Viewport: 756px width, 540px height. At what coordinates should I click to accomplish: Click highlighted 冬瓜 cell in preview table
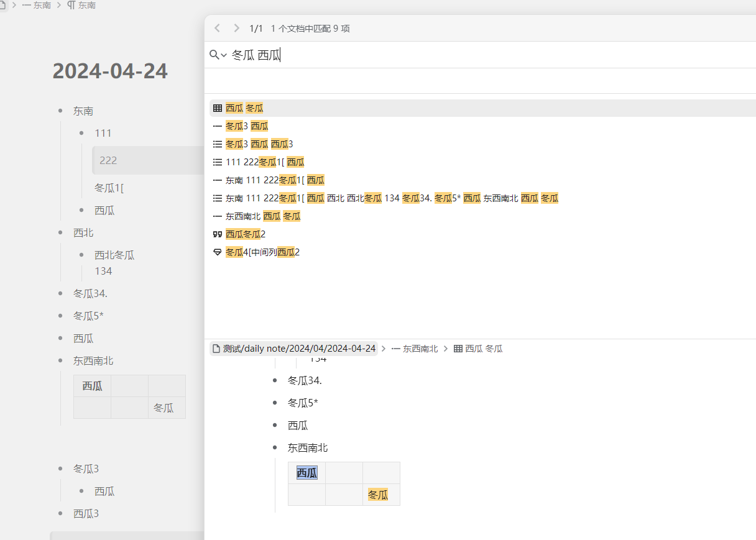click(378, 495)
